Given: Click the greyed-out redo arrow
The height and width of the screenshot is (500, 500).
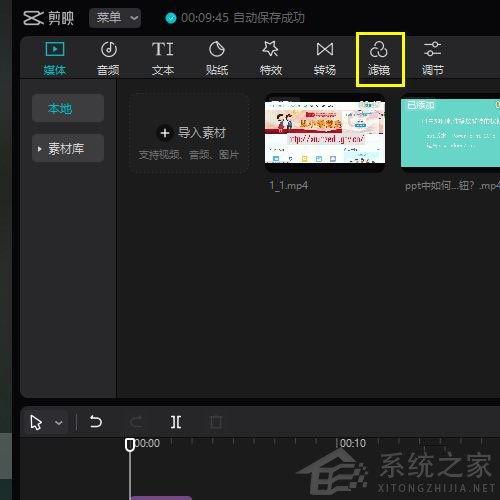Looking at the screenshot, I should point(136,422).
